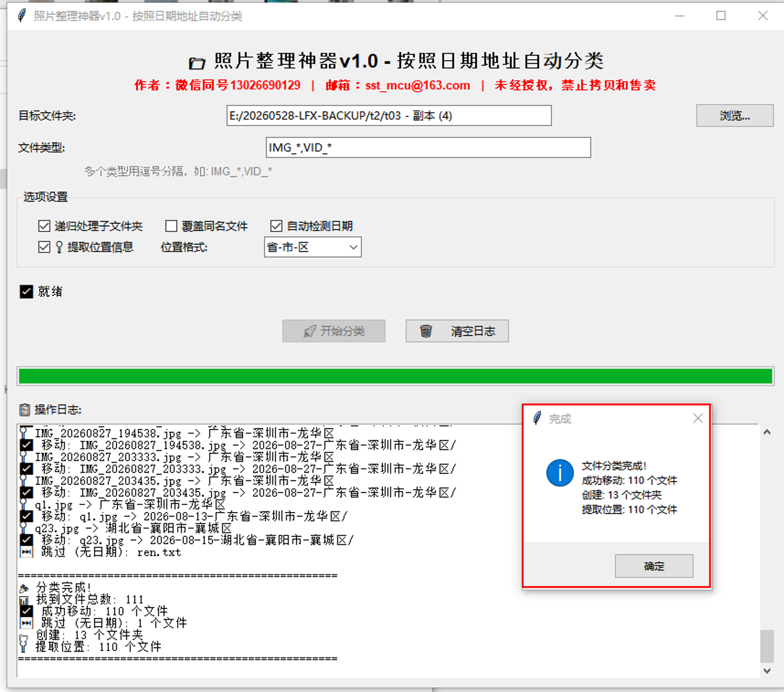Click the trash bin icon on 清空日志
The width and height of the screenshot is (784, 692).
coord(426,331)
